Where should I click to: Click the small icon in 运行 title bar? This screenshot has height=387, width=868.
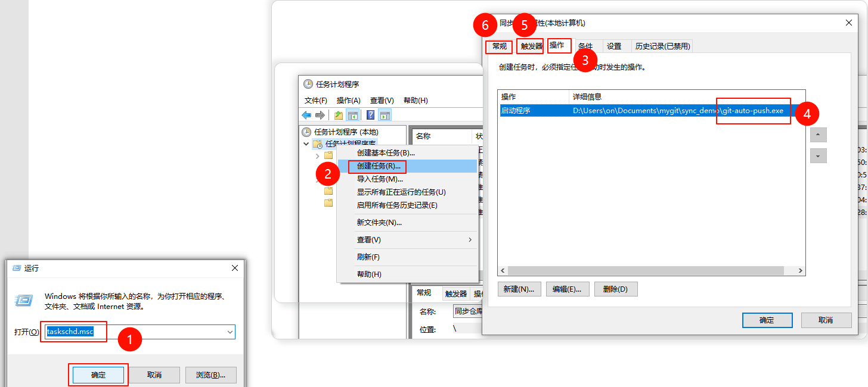coord(17,269)
